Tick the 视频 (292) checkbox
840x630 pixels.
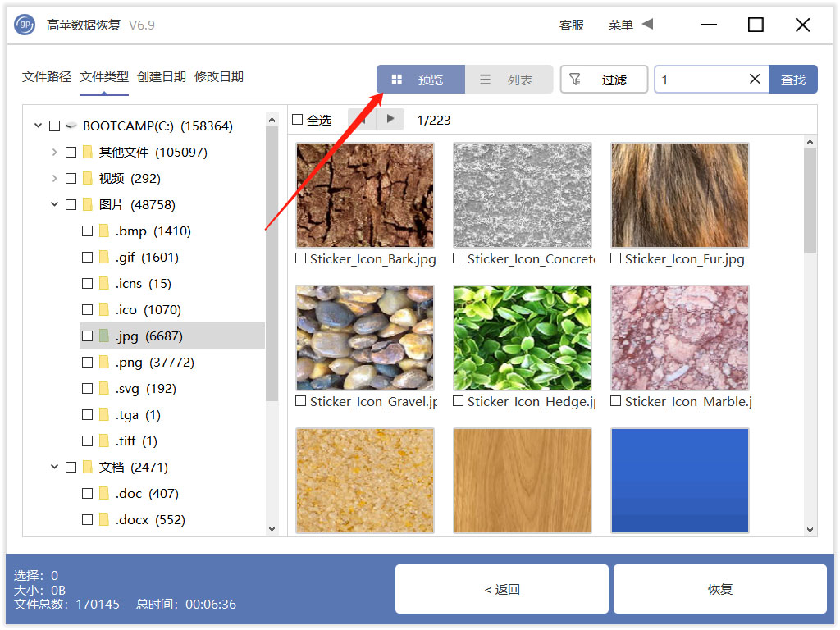[71, 178]
